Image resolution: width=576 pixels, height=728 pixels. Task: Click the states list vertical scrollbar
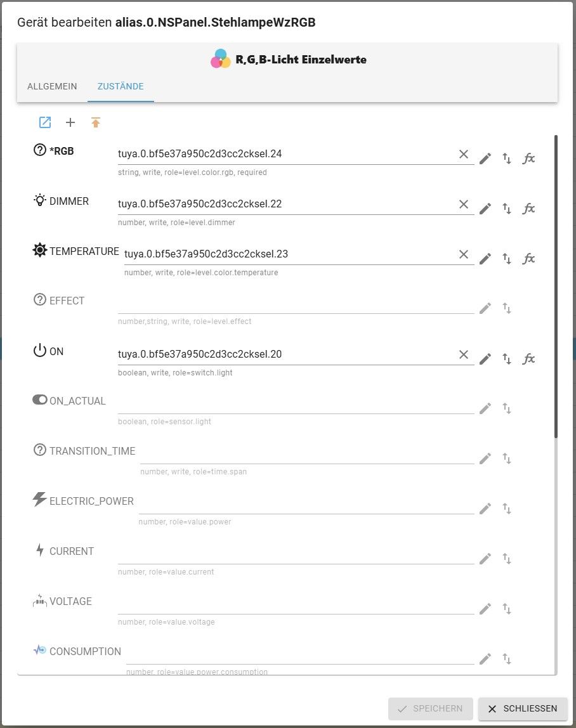pyautogui.click(x=556, y=285)
